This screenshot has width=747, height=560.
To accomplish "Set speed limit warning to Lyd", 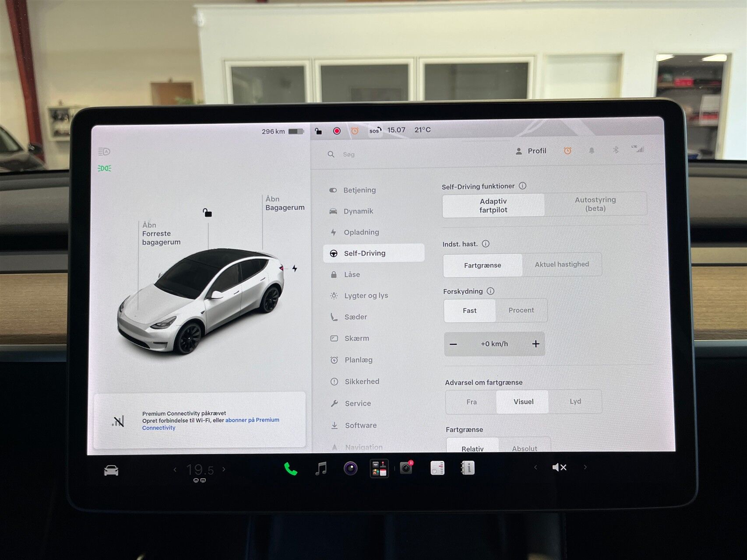I will pos(575,401).
